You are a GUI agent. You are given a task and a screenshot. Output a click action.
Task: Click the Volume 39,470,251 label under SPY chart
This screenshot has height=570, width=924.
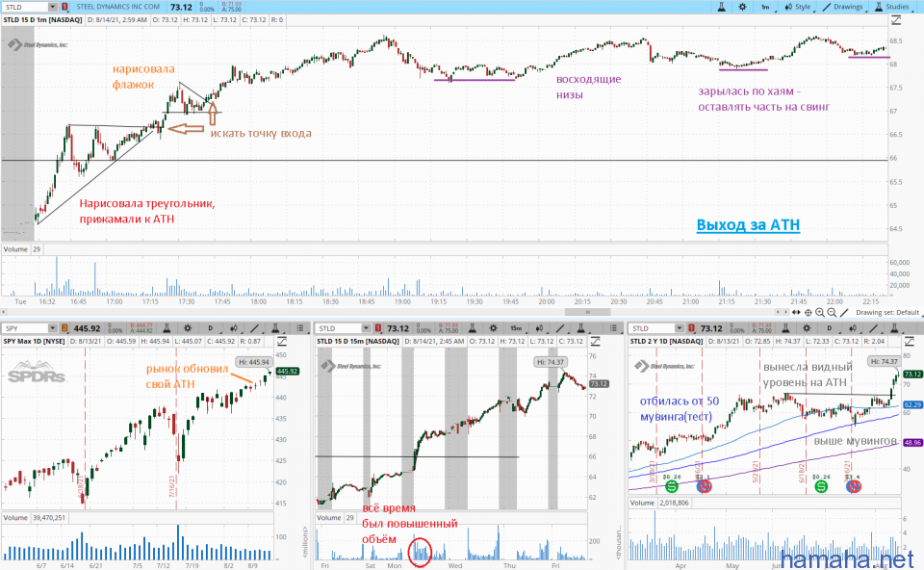click(x=35, y=518)
